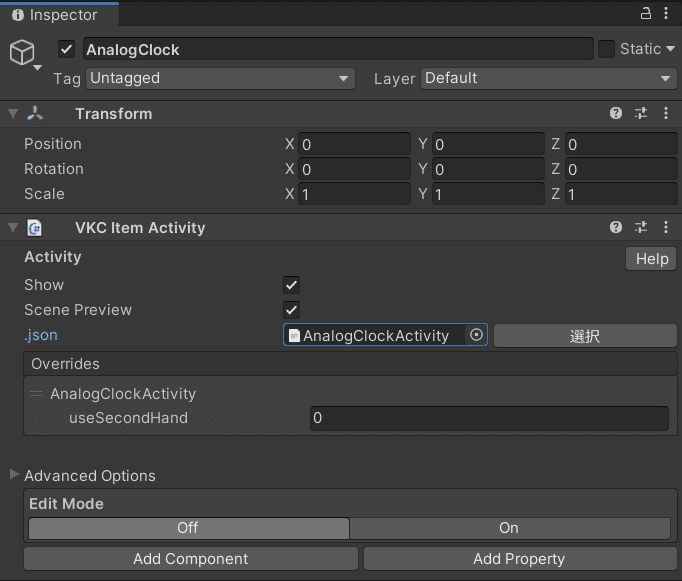
Task: Open VKC Item Activity more-options menu
Action: 667,228
